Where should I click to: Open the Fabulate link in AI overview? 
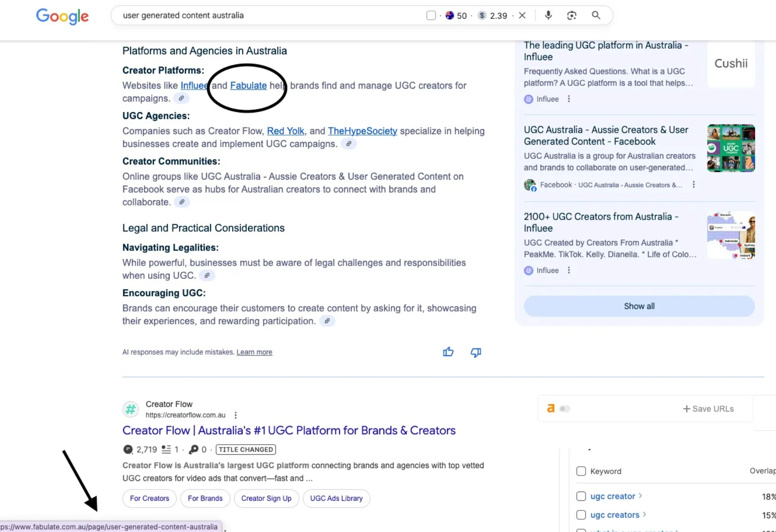248,85
